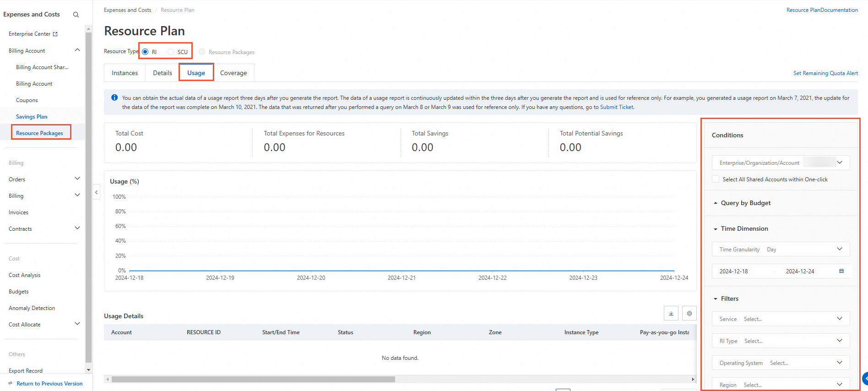Click Return to Previous Version swap icon
Viewport: 868px width, 391px height.
click(11, 383)
